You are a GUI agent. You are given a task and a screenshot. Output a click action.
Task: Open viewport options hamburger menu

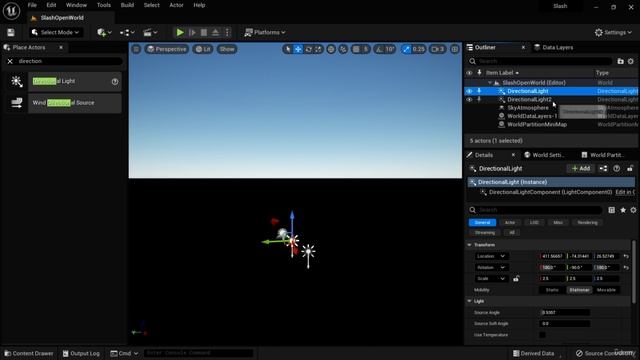coord(136,49)
